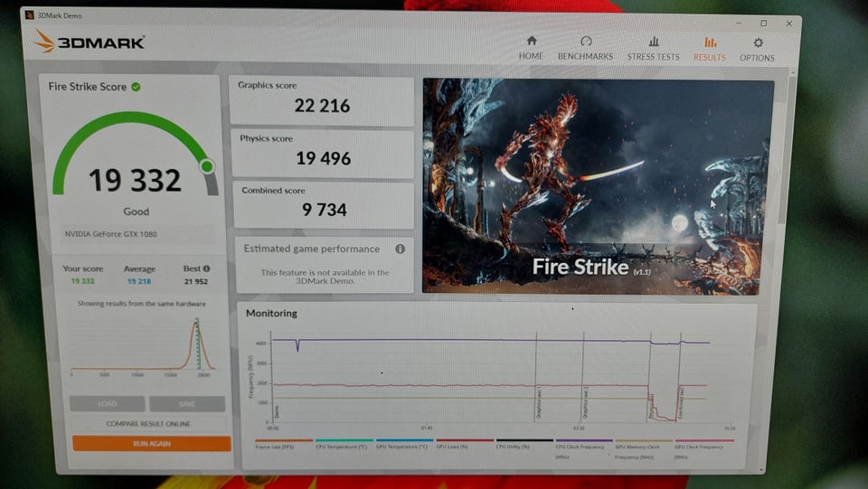
Task: Click the Fire Strike preview image
Action: [598, 186]
